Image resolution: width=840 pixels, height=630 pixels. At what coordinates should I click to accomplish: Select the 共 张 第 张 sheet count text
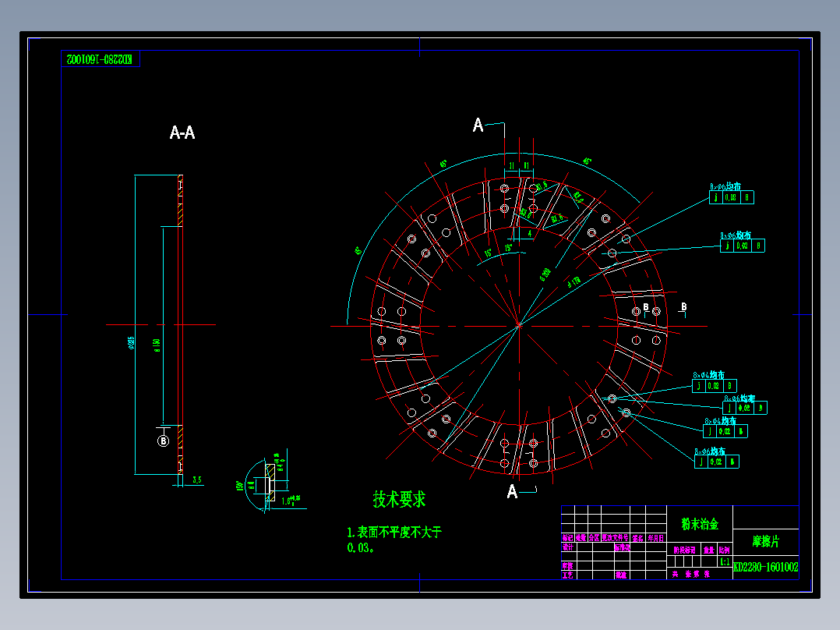[x=691, y=574]
